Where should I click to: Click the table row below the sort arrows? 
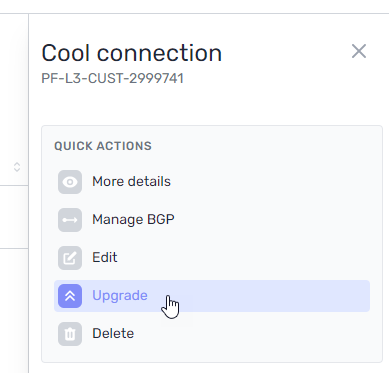tap(14, 217)
